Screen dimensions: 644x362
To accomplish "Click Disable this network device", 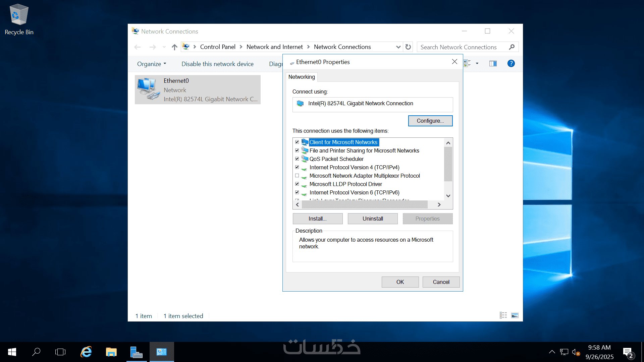I will pyautogui.click(x=217, y=64).
